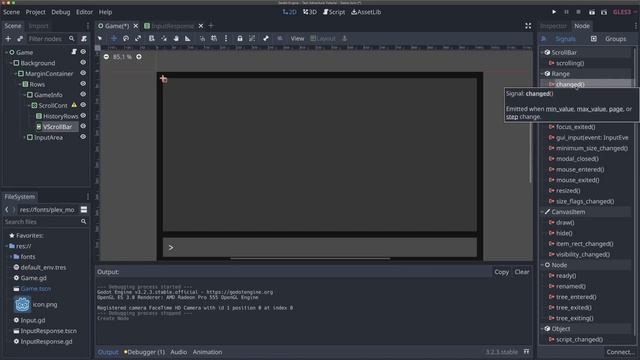Expand the fonts folder

click(x=11, y=257)
